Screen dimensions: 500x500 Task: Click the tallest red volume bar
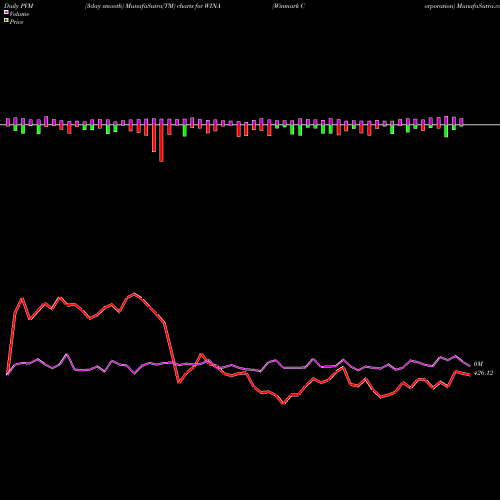click(x=161, y=143)
